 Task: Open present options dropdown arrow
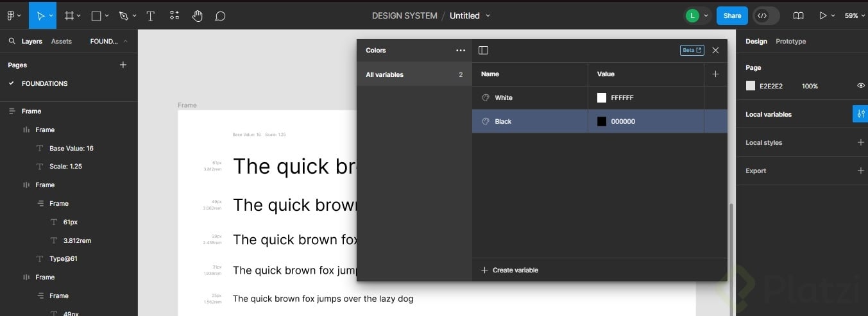833,15
